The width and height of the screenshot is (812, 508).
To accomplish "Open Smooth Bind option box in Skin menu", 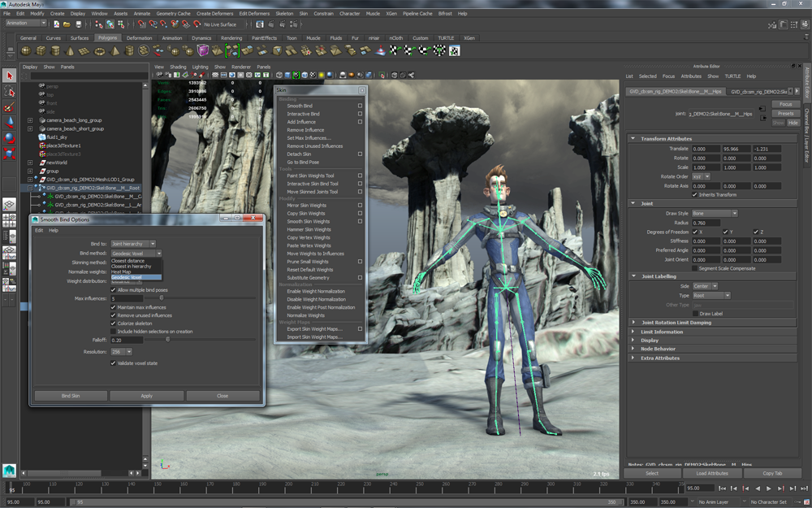I will point(360,106).
